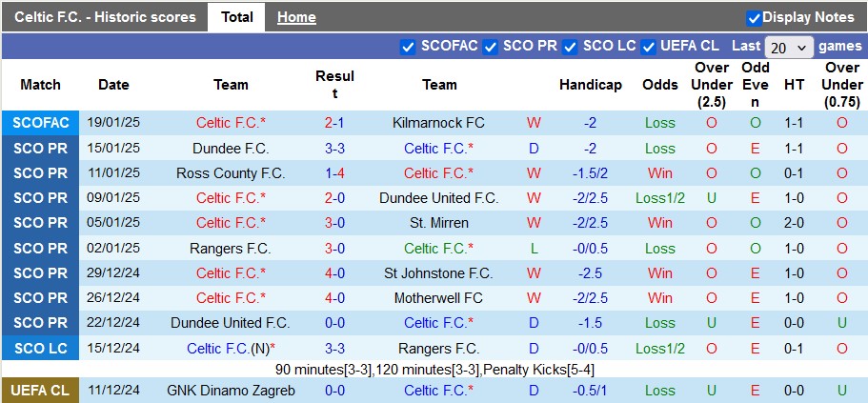Switch to the Home tab
This screenshot has height=403, width=868.
[x=296, y=17]
